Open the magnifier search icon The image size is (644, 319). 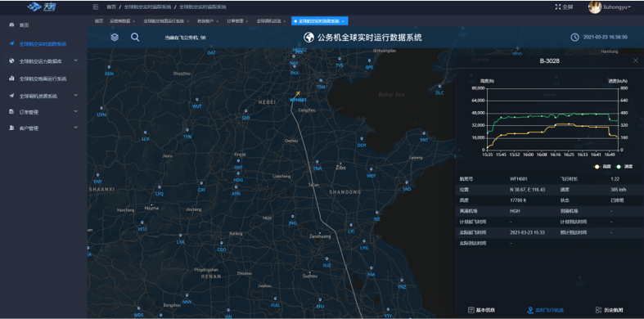135,38
